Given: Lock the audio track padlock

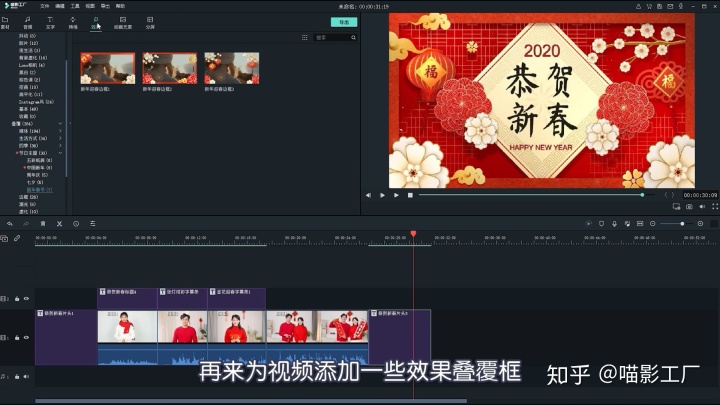Looking at the screenshot, I should click(x=17, y=377).
